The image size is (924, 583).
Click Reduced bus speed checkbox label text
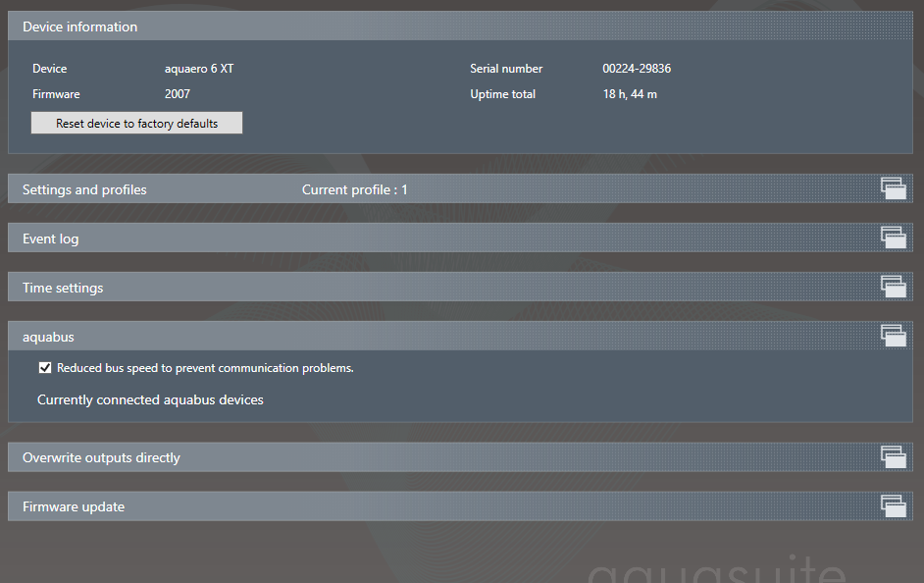coord(205,368)
